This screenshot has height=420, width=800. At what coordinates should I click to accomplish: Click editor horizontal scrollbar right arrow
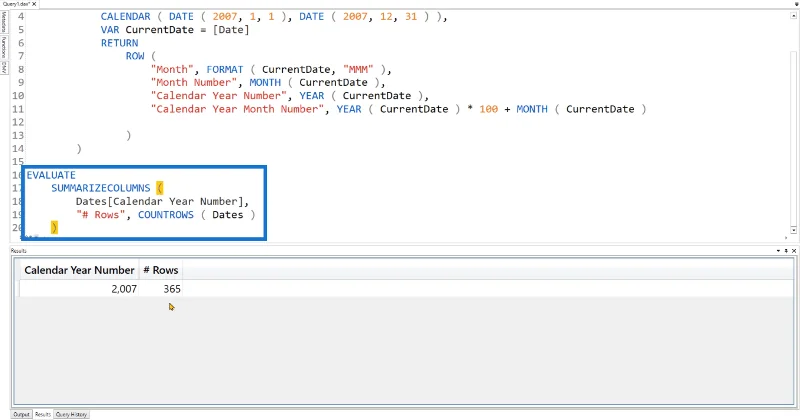pos(786,237)
